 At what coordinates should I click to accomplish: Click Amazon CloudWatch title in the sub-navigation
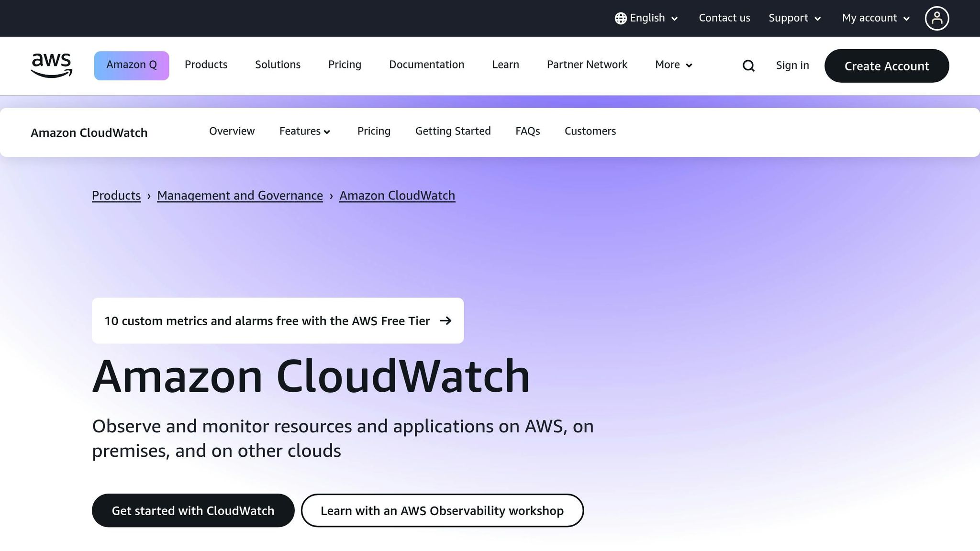click(x=89, y=132)
